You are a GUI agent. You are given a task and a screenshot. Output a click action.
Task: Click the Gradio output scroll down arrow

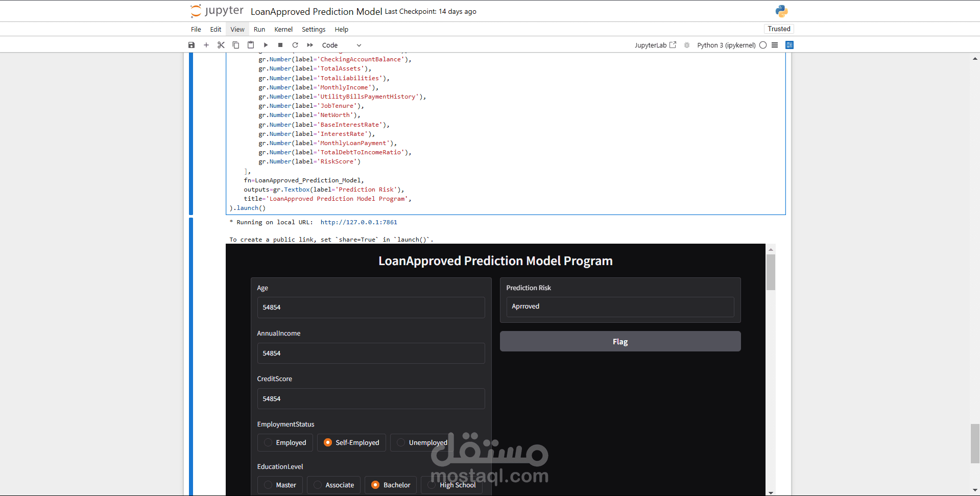tap(771, 492)
